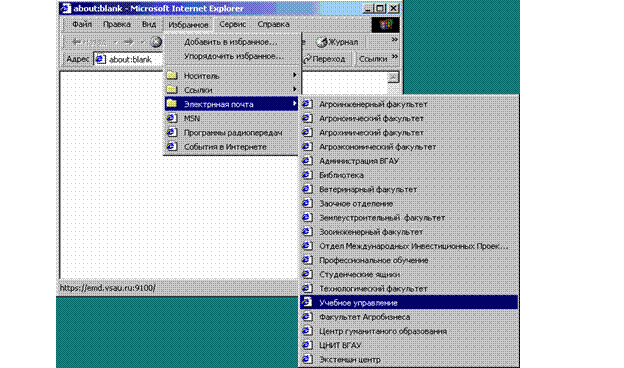The height and width of the screenshot is (368, 624).
Task: Click the Факультет Агробизнеса icon
Action: 307,317
